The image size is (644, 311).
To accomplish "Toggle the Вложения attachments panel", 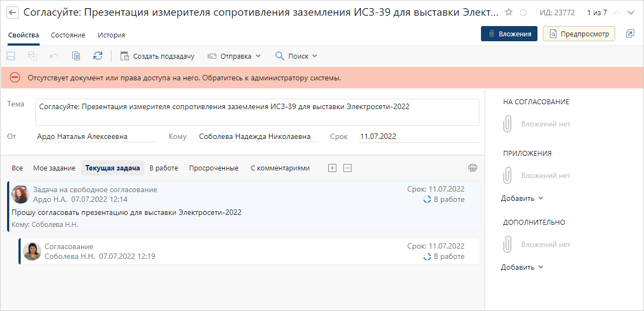I will click(x=509, y=34).
